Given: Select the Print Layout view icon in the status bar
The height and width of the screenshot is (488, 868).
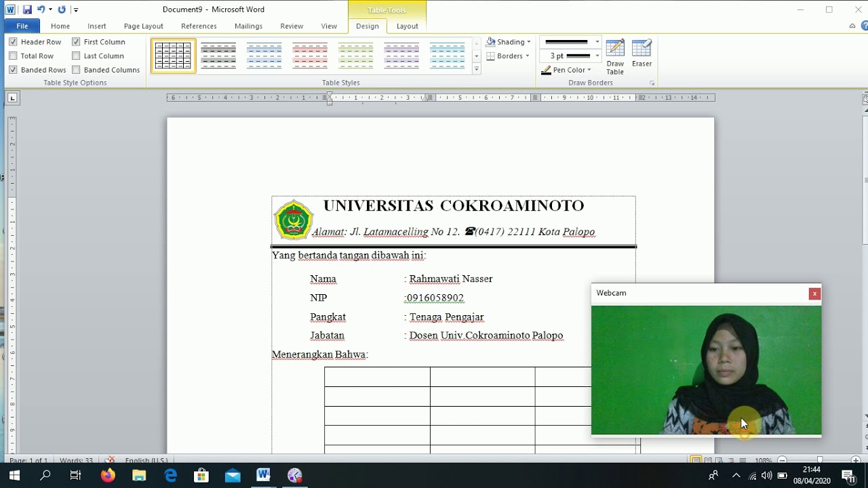Looking at the screenshot, I should coord(696,460).
